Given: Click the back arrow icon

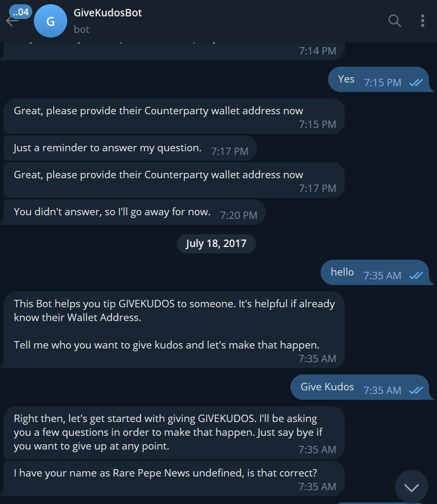Looking at the screenshot, I should pos(11,22).
